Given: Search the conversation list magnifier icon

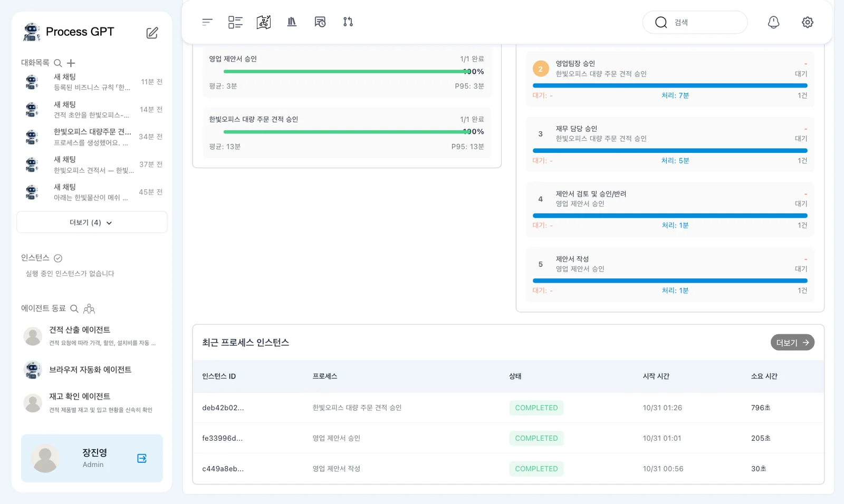Looking at the screenshot, I should click(x=58, y=63).
